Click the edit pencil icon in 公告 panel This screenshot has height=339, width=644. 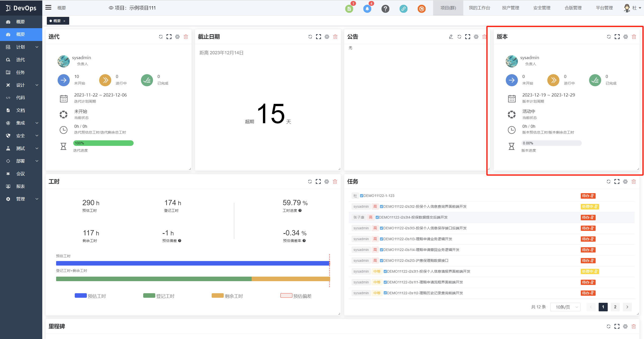pos(451,37)
